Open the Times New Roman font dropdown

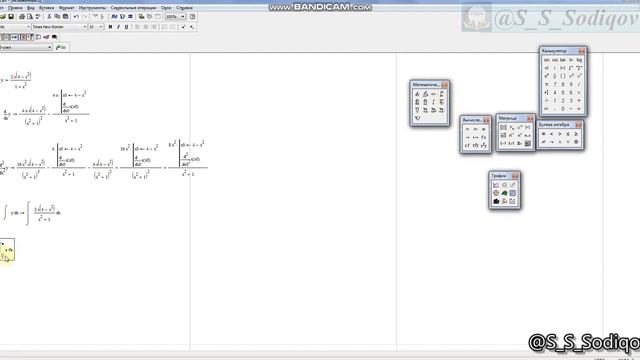84,27
